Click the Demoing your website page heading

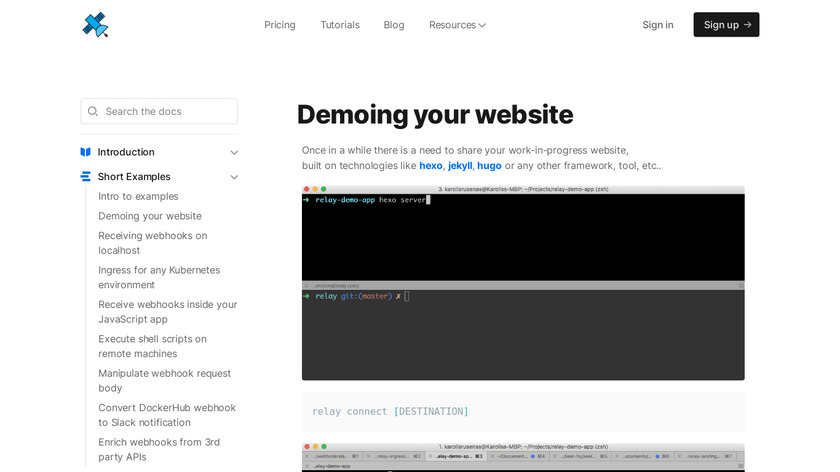[x=435, y=115]
